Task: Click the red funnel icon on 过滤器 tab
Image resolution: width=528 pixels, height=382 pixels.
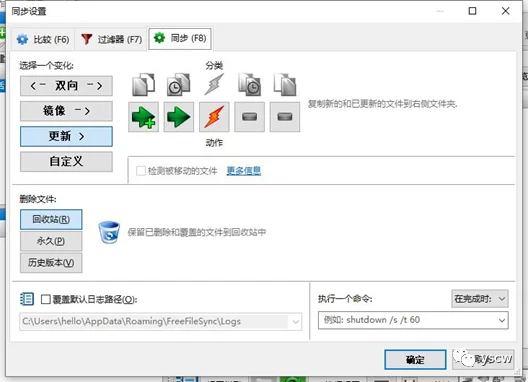Action: (87, 39)
